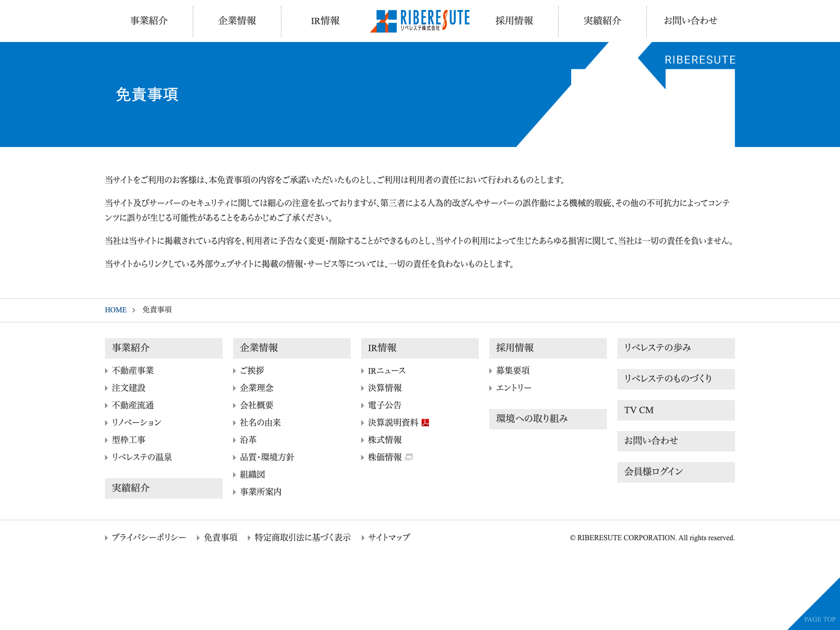The width and height of the screenshot is (840, 630).
Task: Click the TV CM button
Action: coord(676,410)
